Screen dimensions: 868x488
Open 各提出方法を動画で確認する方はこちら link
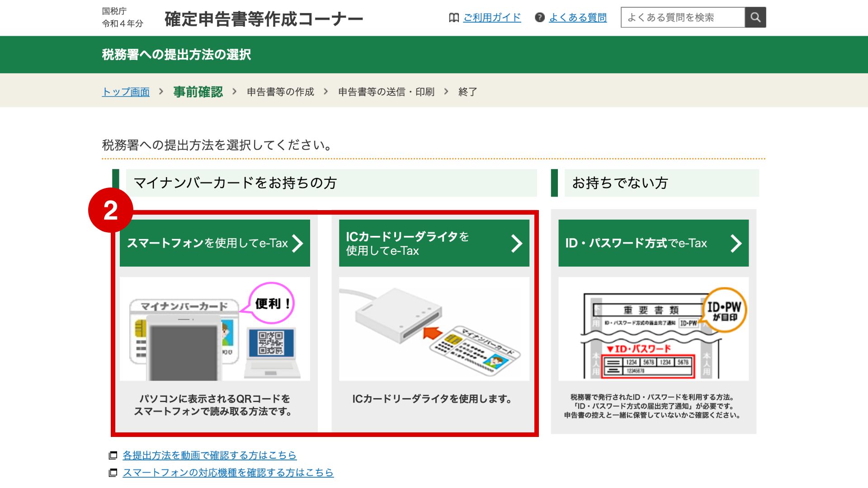coord(209,455)
